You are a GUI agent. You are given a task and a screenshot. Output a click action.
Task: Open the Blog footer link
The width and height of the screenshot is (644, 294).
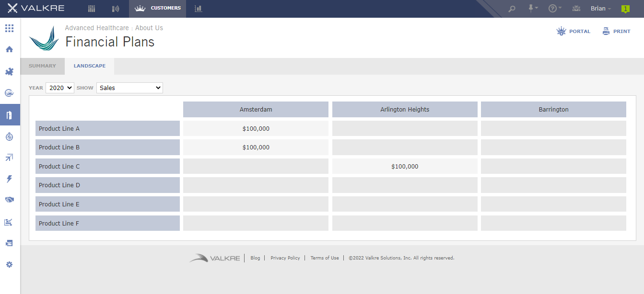255,258
